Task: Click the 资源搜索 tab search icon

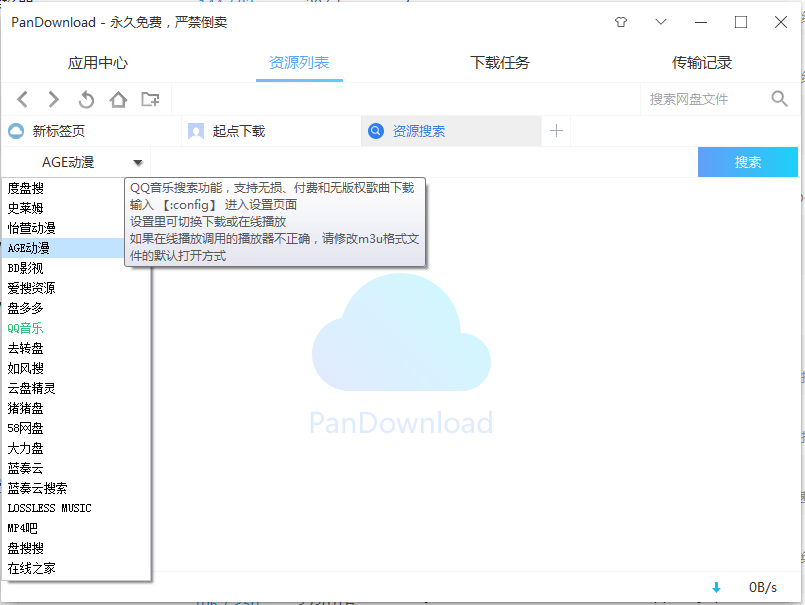Action: pyautogui.click(x=376, y=131)
